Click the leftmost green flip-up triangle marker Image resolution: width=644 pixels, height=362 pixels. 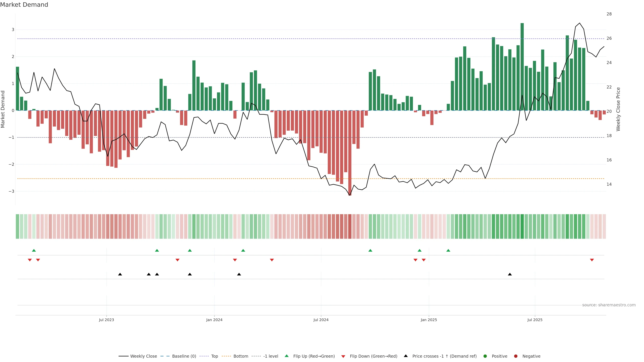[x=34, y=250]
